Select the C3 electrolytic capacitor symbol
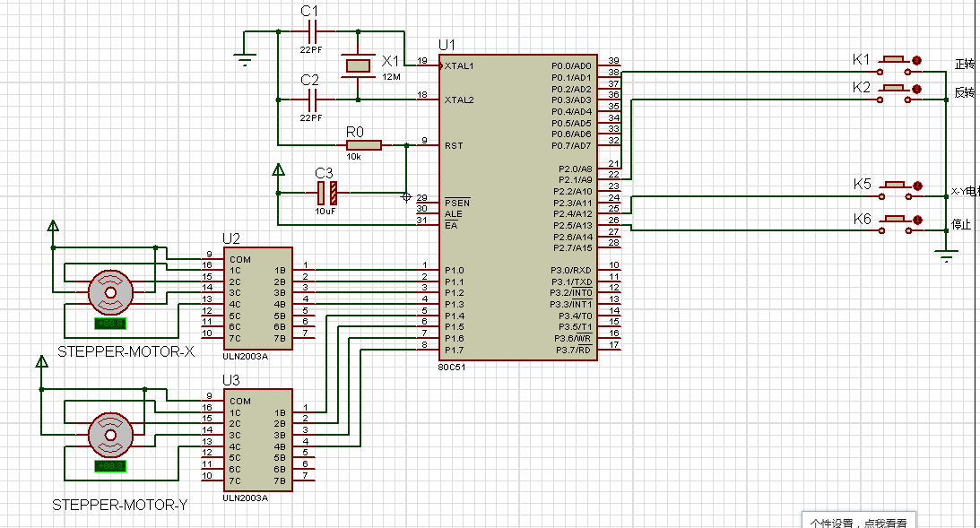Viewport: 980px width, 528px height. pos(327,193)
